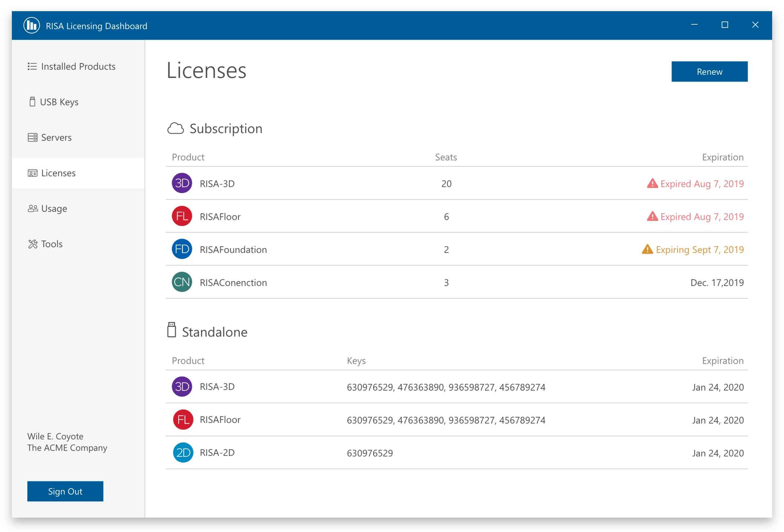The height and width of the screenshot is (532, 784).
Task: Select the RISAFoundation product name
Action: 234,249
